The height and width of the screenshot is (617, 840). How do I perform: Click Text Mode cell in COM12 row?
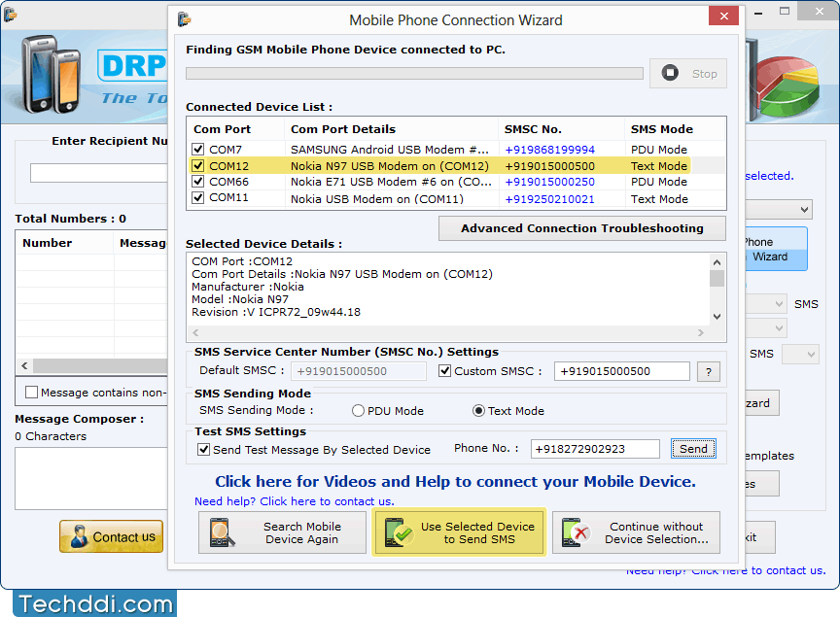[x=659, y=166]
